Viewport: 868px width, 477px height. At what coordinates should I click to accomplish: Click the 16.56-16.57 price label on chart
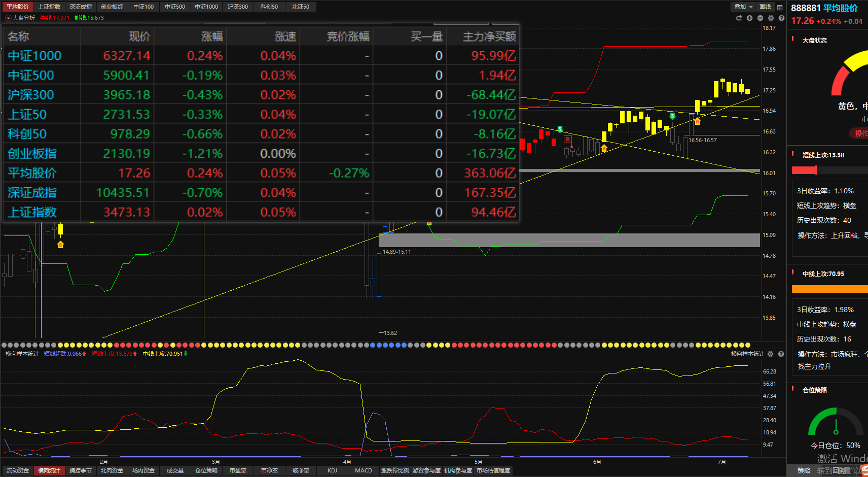point(703,140)
